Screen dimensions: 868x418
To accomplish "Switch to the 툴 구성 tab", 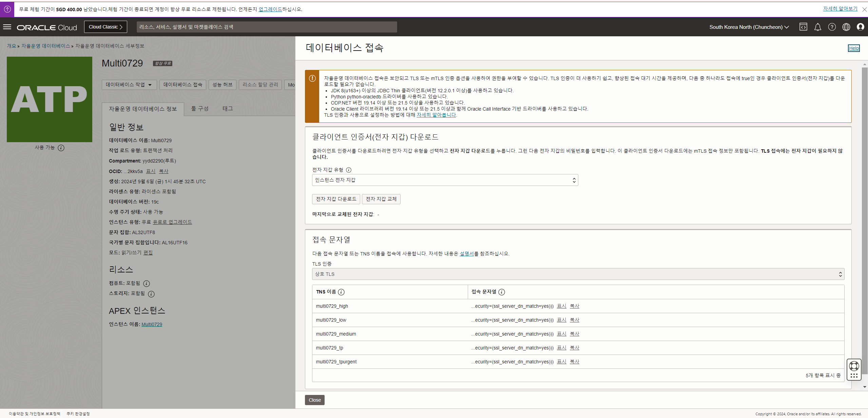I will tap(200, 109).
